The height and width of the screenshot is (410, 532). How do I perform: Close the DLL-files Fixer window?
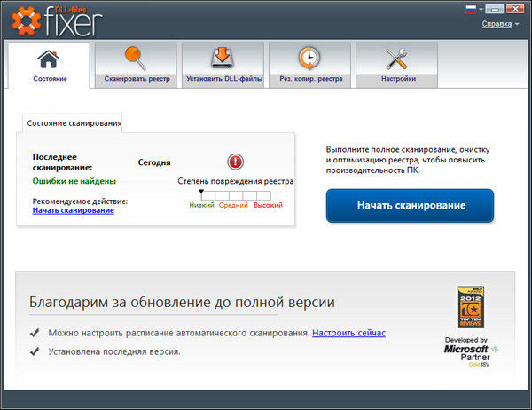[x=515, y=9]
